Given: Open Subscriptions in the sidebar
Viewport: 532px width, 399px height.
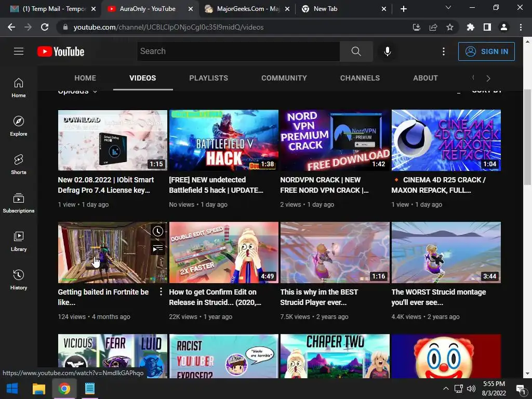Looking at the screenshot, I should pos(19,203).
